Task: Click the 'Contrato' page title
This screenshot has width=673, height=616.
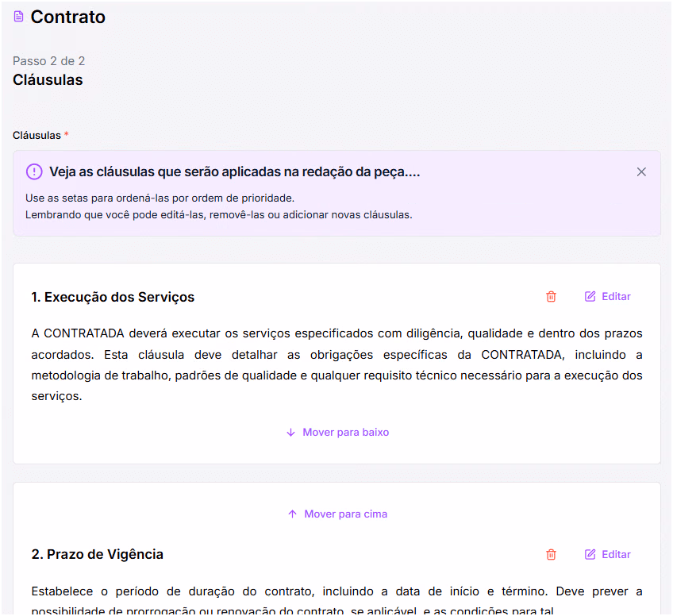Action: pyautogui.click(x=67, y=17)
